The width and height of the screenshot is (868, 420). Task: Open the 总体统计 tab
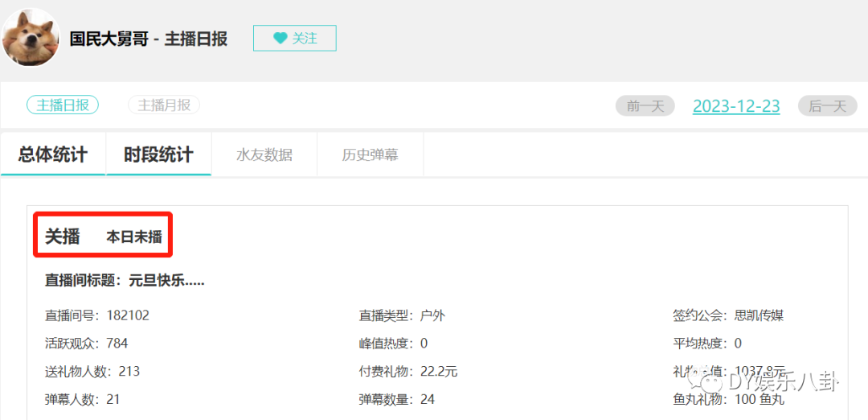click(53, 154)
